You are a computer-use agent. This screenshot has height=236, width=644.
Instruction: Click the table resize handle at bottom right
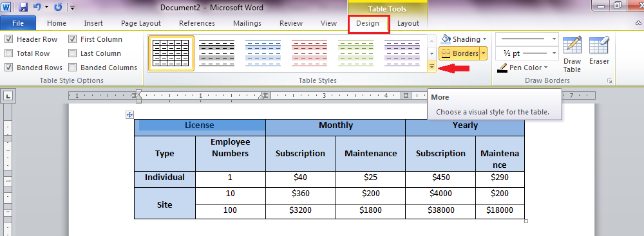pyautogui.click(x=526, y=221)
